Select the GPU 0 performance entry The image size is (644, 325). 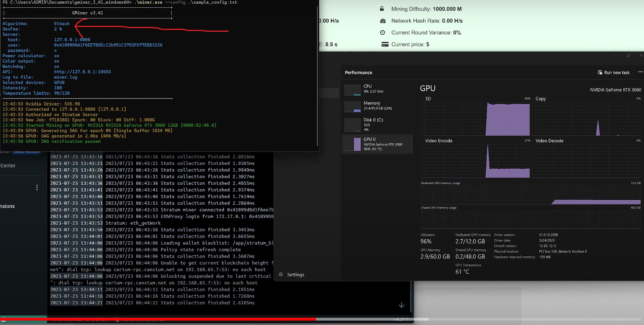click(377, 144)
